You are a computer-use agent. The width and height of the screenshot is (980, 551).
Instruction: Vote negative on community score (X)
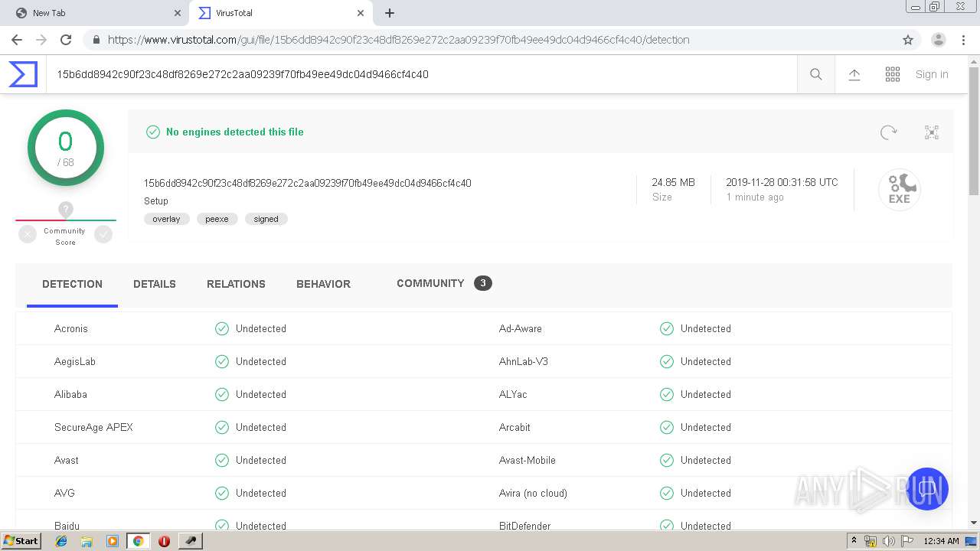pos(28,235)
